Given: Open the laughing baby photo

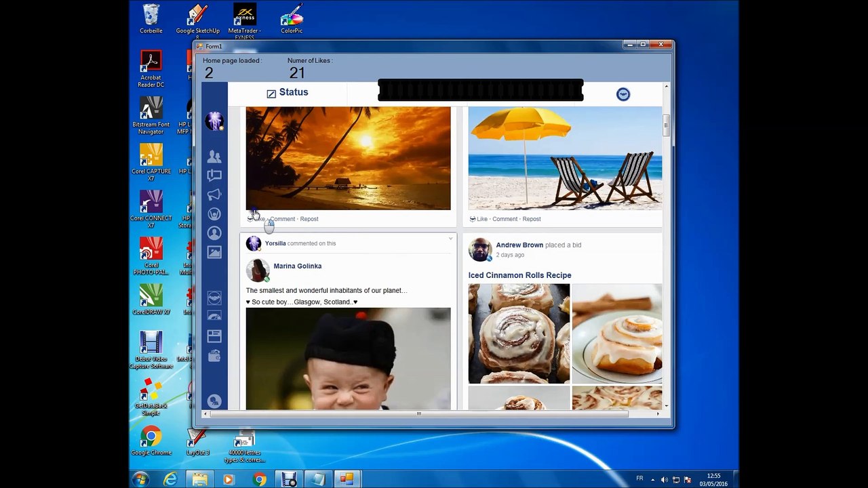Looking at the screenshot, I should (348, 359).
